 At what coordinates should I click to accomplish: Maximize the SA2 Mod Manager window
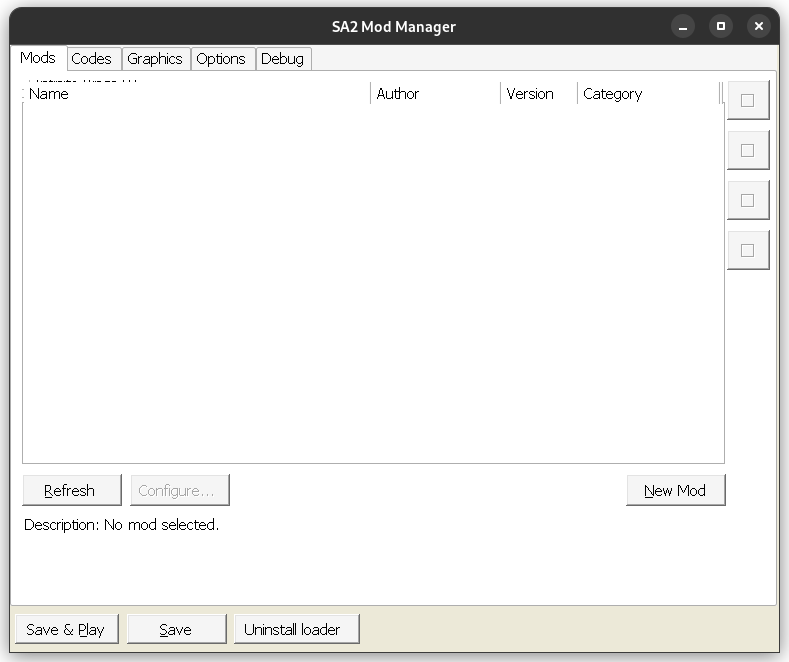click(721, 26)
